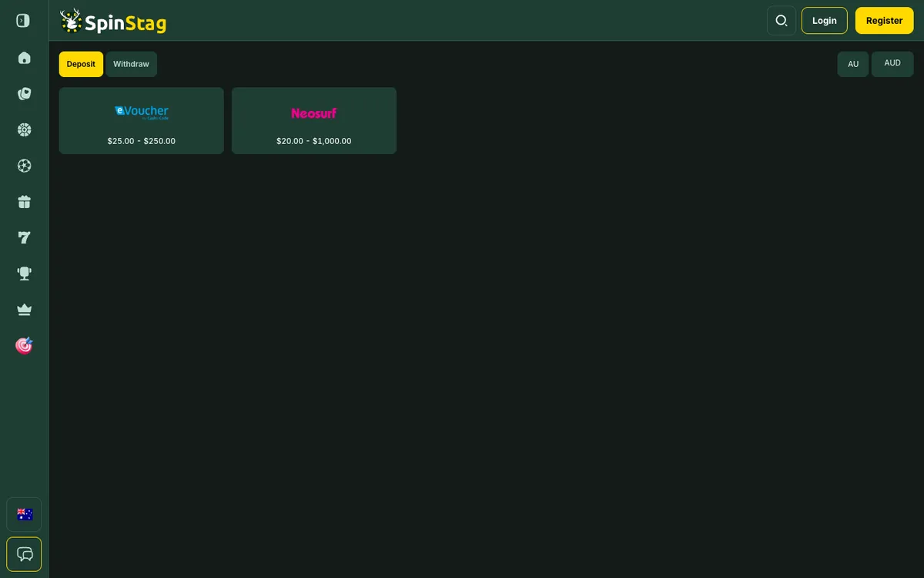This screenshot has width=924, height=578.
Task: Open the AU country selector
Action: pyautogui.click(x=853, y=64)
